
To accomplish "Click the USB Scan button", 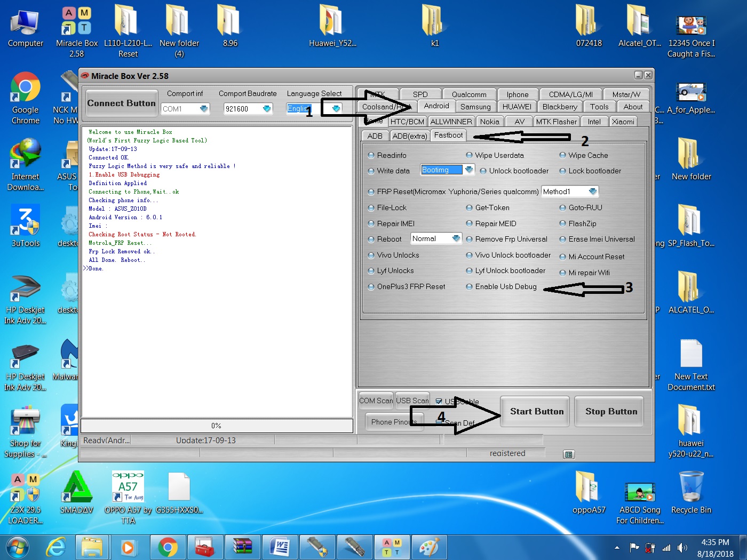I will tap(412, 401).
